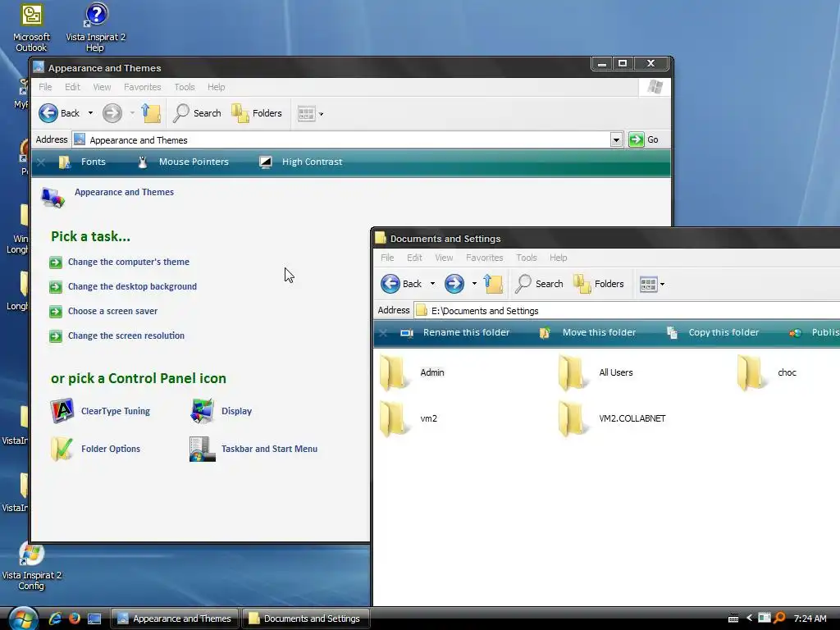Open File menu in Documents and Settings window

(x=387, y=258)
